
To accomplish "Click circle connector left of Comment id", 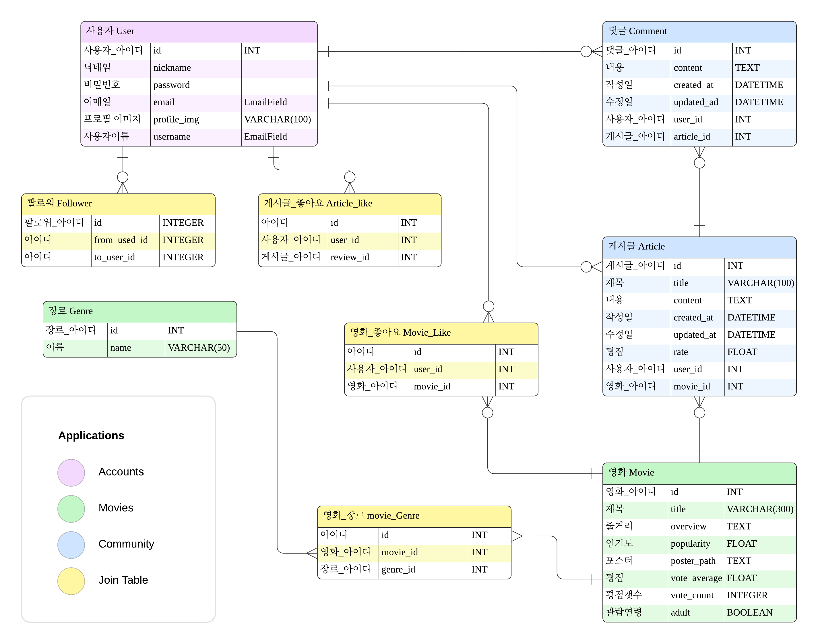I will 586,51.
